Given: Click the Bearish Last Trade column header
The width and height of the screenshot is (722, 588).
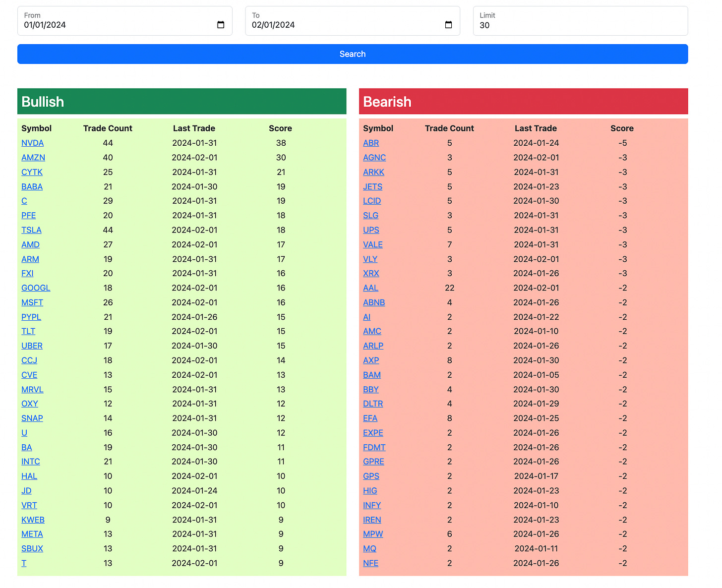Looking at the screenshot, I should click(x=536, y=128).
